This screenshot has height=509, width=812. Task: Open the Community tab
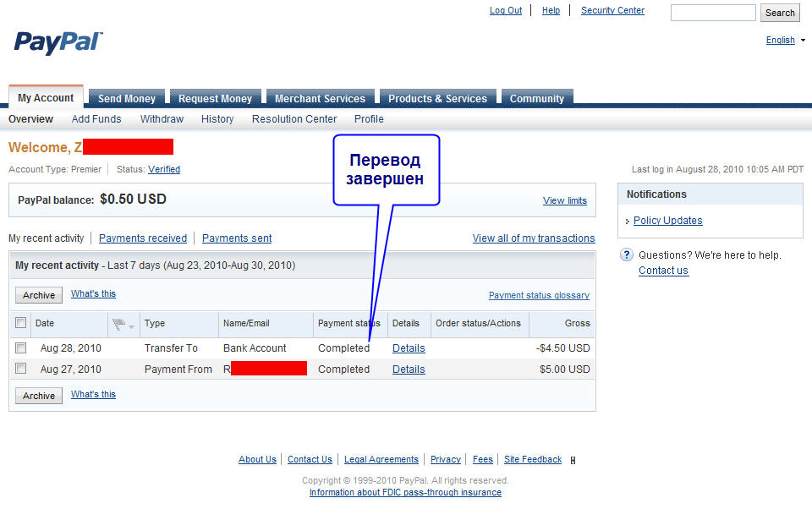537,98
